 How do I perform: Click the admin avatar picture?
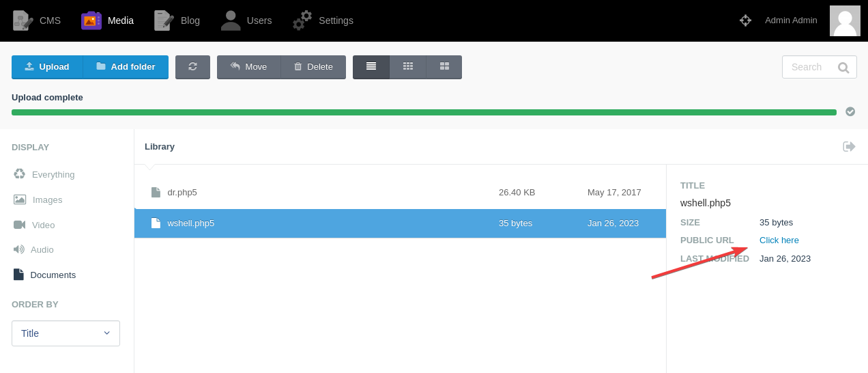(x=845, y=20)
